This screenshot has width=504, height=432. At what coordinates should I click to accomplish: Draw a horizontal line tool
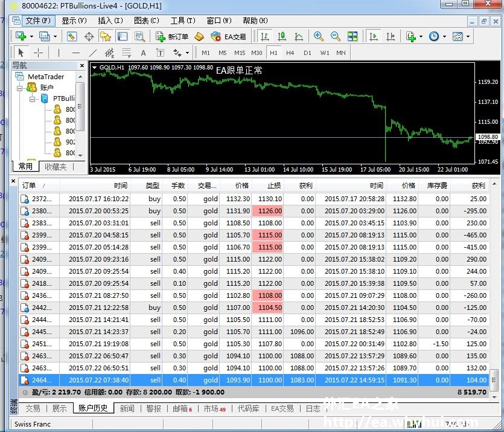[x=76, y=53]
